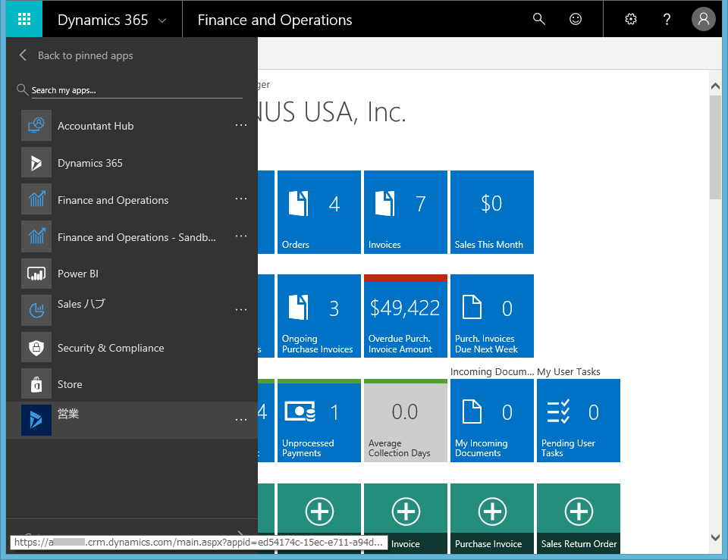Open the Unprocessed Payments tile
The image size is (728, 560).
tap(319, 421)
